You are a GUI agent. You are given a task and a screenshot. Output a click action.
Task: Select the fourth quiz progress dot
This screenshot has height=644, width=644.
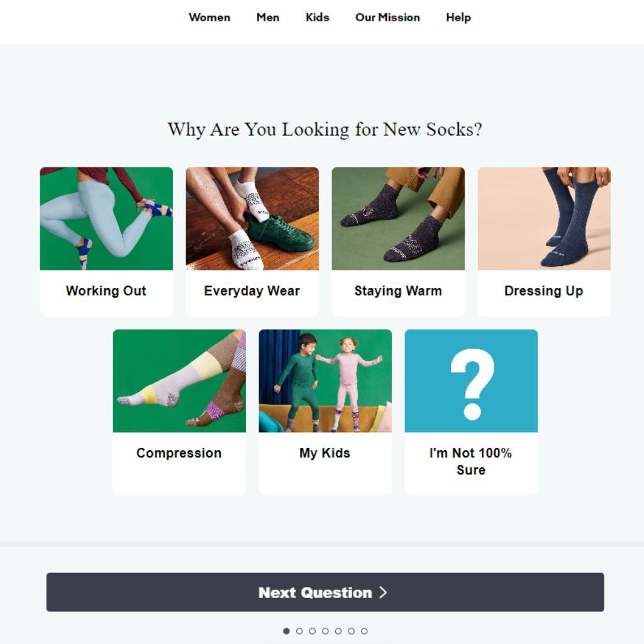[325, 631]
